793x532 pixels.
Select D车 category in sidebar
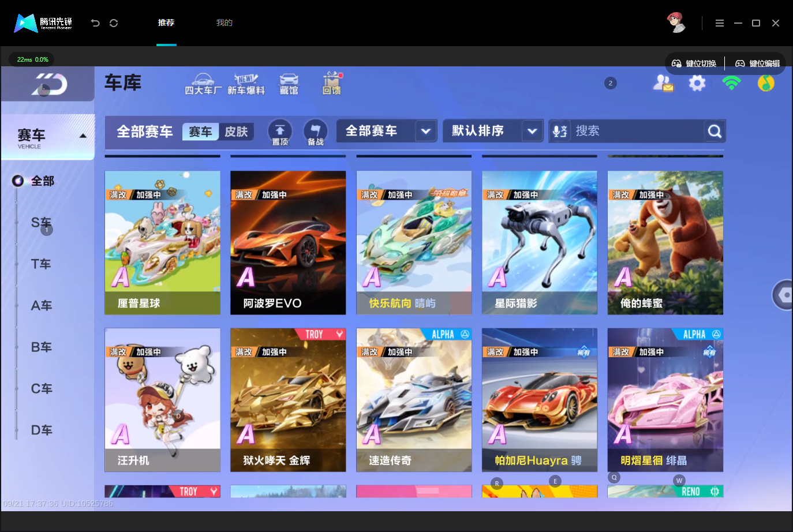[42, 430]
